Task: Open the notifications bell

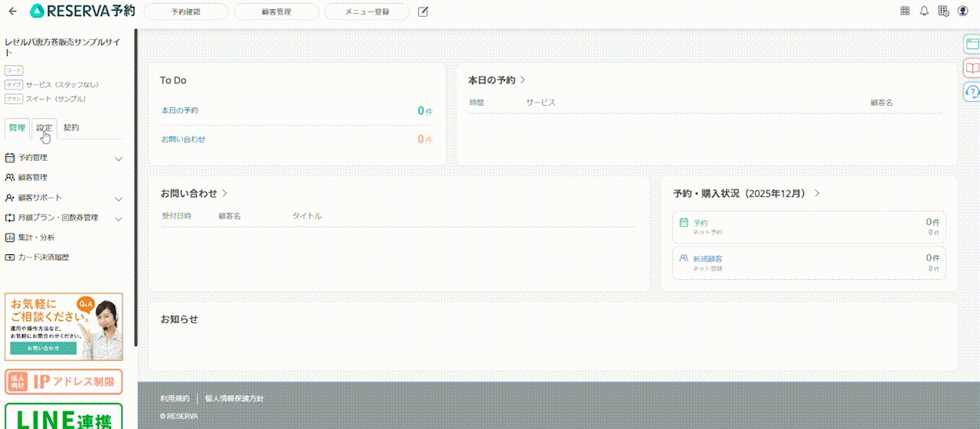Action: (924, 11)
